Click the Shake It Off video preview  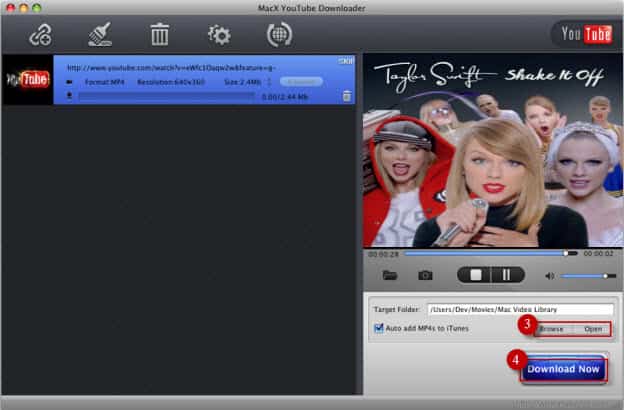(x=492, y=150)
